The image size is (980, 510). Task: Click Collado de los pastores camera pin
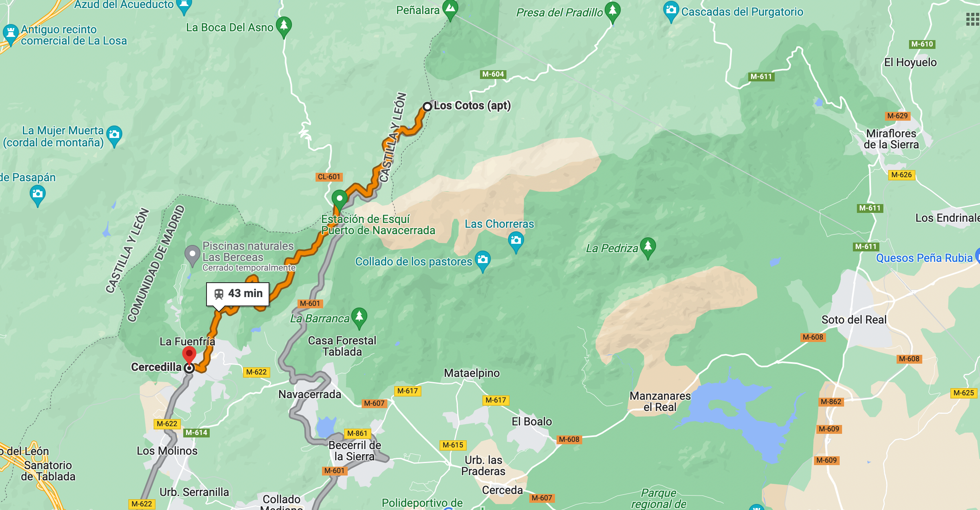483,261
